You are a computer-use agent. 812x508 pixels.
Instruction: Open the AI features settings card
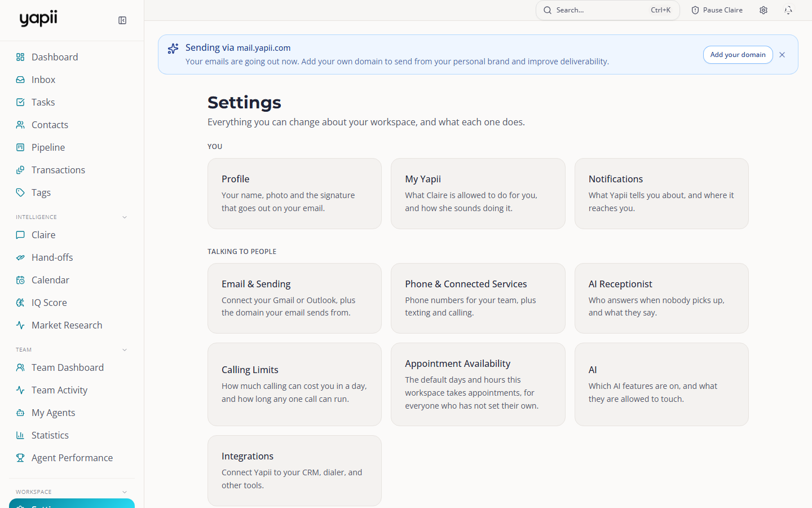(x=661, y=384)
